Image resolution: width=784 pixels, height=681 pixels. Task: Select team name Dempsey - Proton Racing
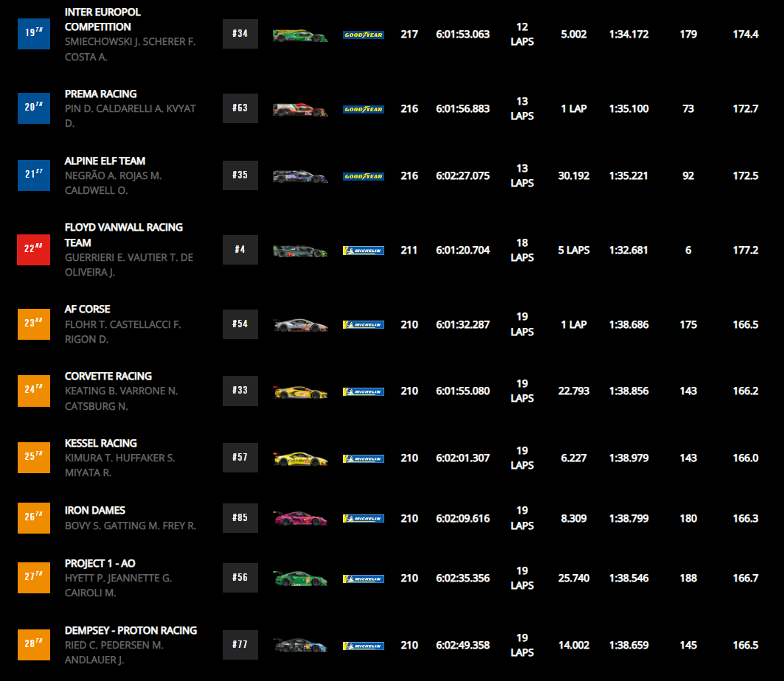click(131, 631)
